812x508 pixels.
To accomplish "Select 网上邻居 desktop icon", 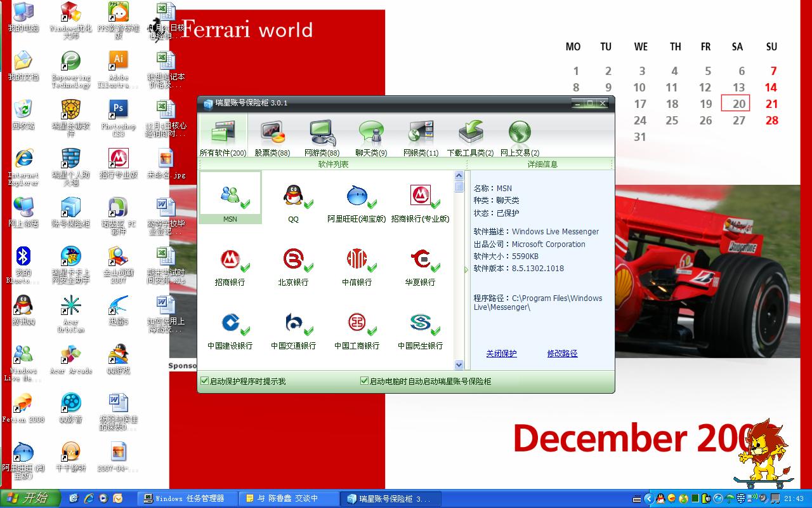I will pyautogui.click(x=23, y=213).
